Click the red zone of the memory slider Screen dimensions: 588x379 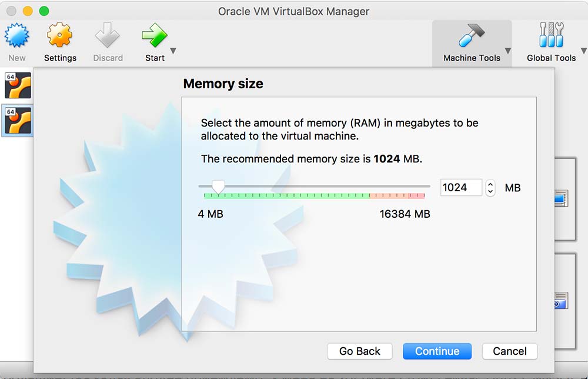[397, 195]
